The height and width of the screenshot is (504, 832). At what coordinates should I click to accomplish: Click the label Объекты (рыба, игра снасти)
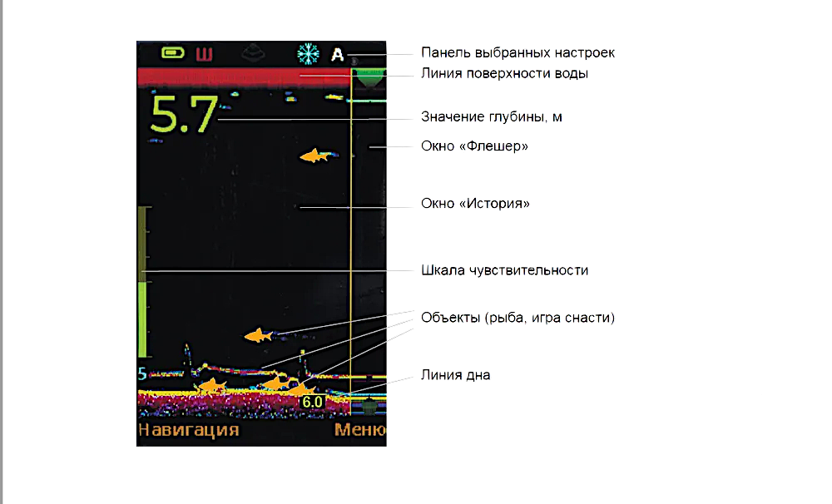[518, 318]
